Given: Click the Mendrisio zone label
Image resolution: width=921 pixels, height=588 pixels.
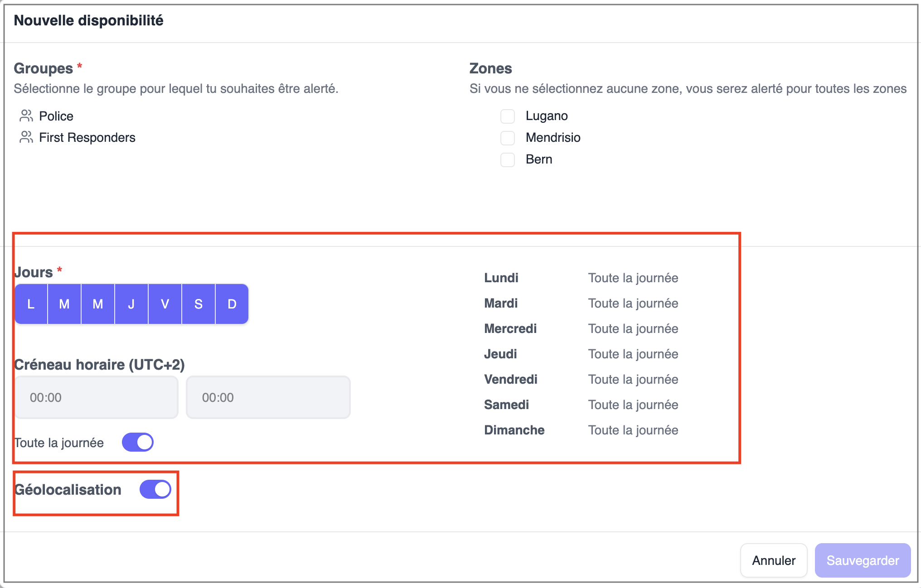Looking at the screenshot, I should click(x=553, y=138).
